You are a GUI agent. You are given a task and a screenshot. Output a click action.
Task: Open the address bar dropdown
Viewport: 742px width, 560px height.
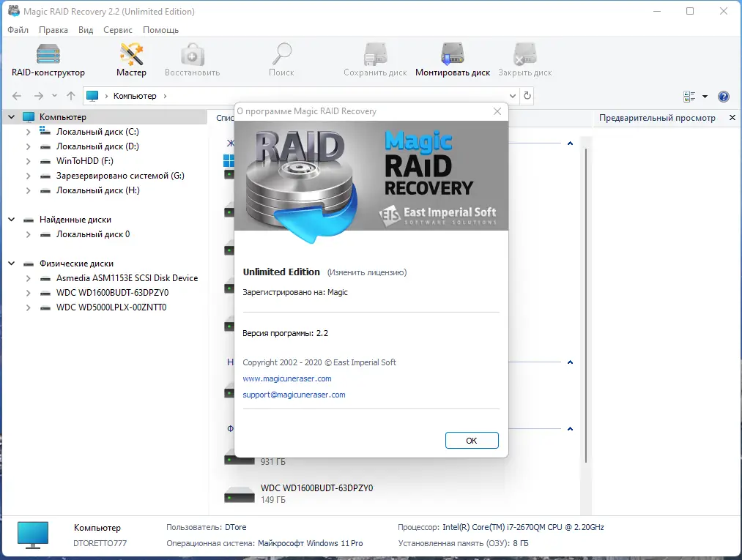[513, 95]
